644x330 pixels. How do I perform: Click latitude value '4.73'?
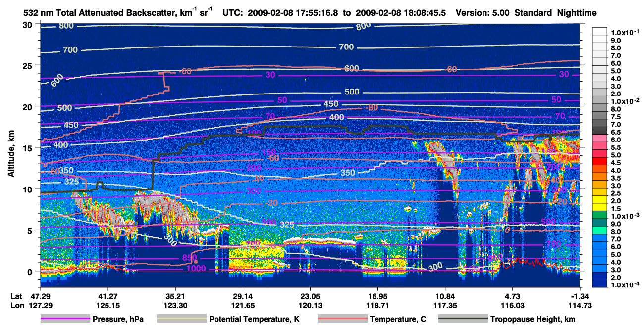[x=513, y=296]
